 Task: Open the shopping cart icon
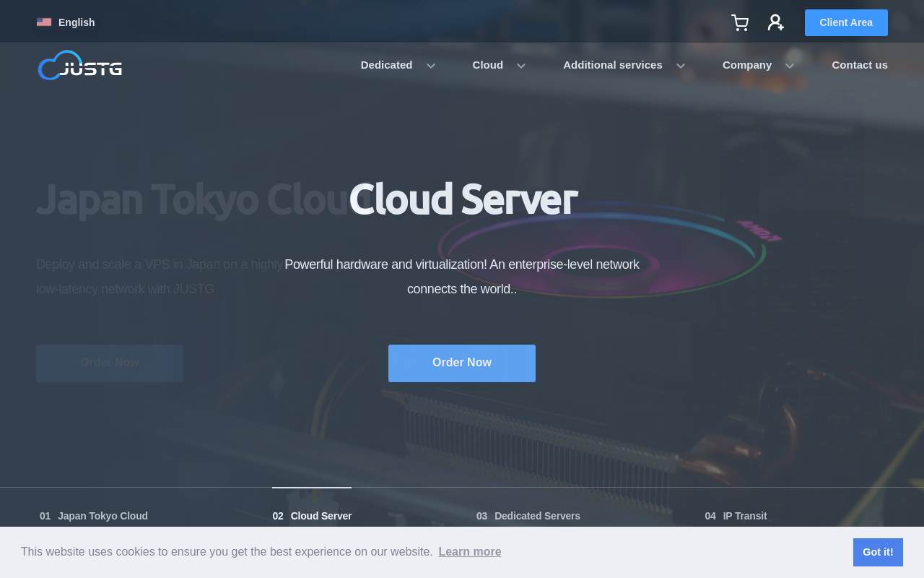[740, 22]
